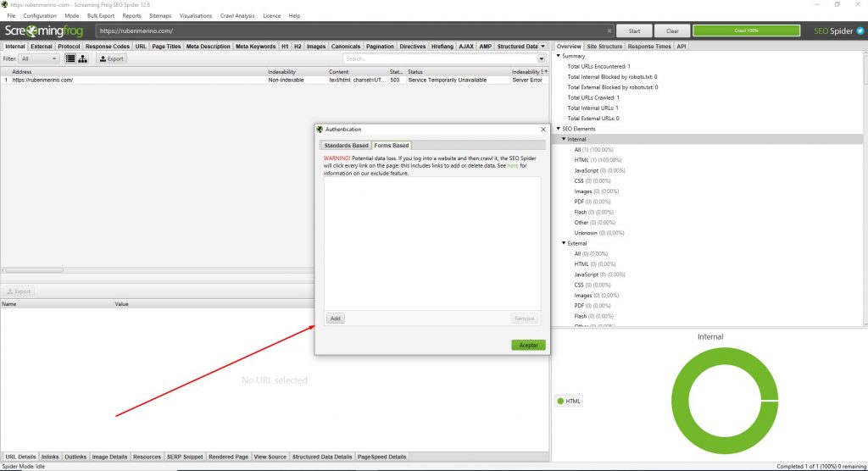
Task: Open the Response Codes tab
Action: [x=108, y=47]
